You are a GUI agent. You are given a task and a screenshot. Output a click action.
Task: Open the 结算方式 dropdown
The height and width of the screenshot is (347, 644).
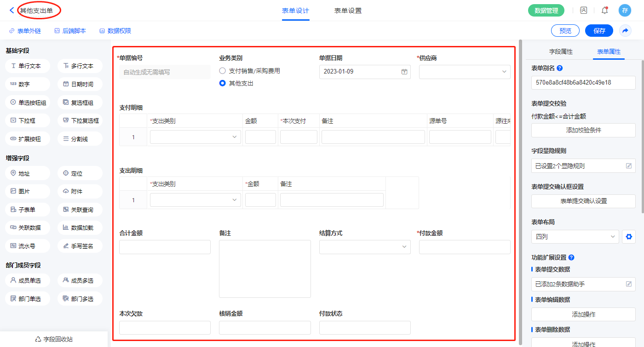pos(365,247)
